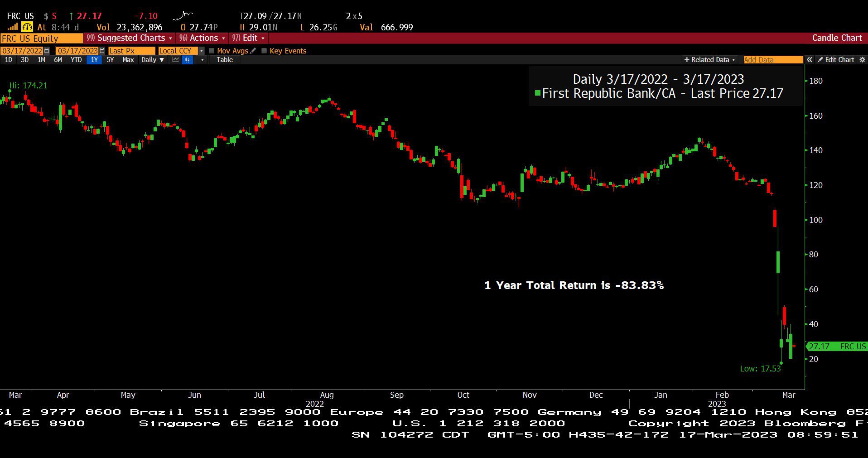Enable the Mov Avgs checkbox

tap(212, 51)
